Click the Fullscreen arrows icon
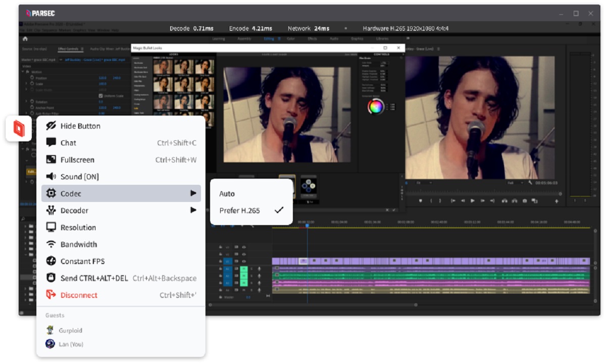 tap(51, 160)
